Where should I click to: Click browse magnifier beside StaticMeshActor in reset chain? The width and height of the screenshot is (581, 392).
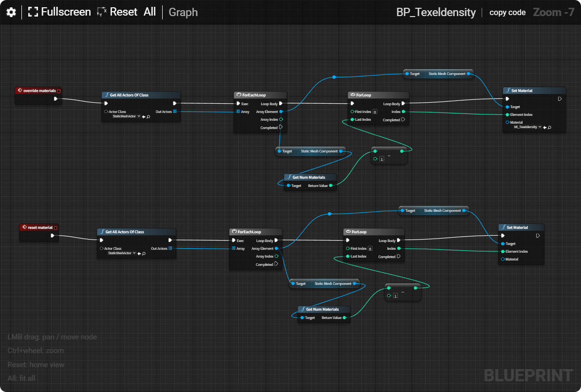144,254
